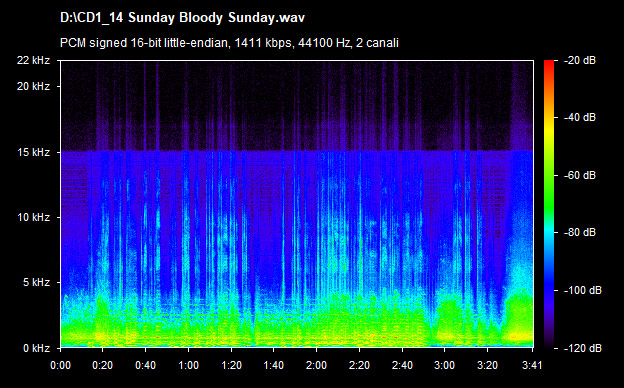Screen dimensions: 624x388
Task: Click the red top of the dB color bar
Action: (549, 64)
